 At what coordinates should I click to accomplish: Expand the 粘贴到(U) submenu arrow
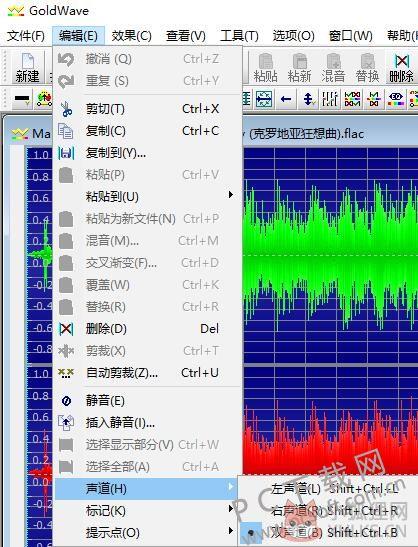231,195
